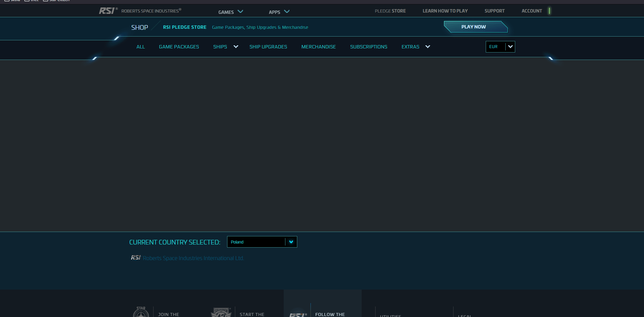Select the All shop category

click(141, 47)
